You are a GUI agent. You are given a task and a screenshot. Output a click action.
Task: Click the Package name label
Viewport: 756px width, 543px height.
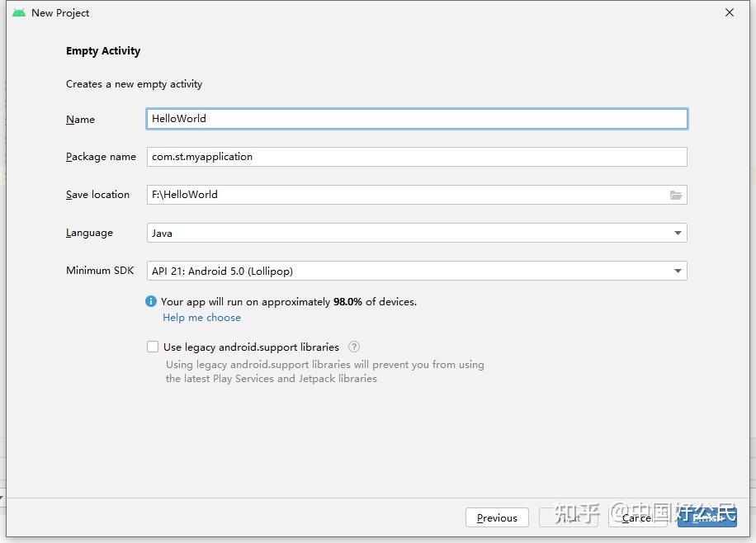101,157
